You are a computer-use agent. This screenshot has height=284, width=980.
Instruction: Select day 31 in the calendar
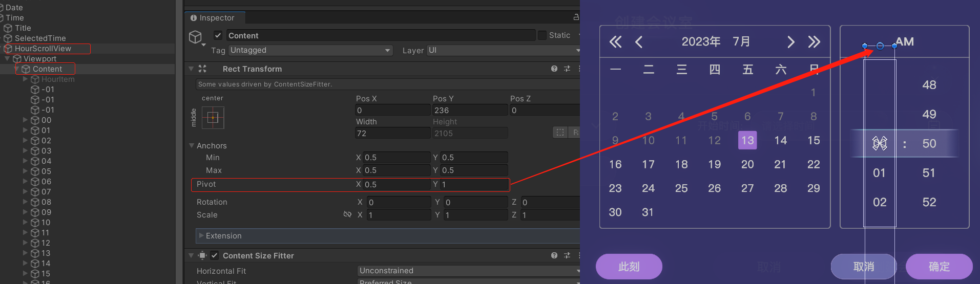(x=648, y=212)
